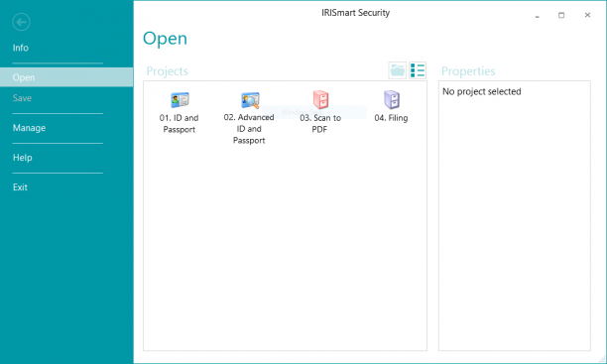The image size is (607, 364).
Task: Click the window resize grip corner
Action: [x=602, y=359]
